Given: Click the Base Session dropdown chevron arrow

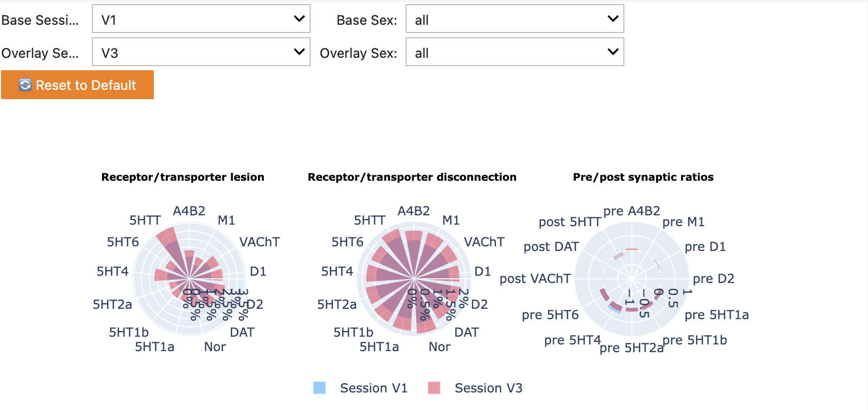Looking at the screenshot, I should click(x=299, y=19).
